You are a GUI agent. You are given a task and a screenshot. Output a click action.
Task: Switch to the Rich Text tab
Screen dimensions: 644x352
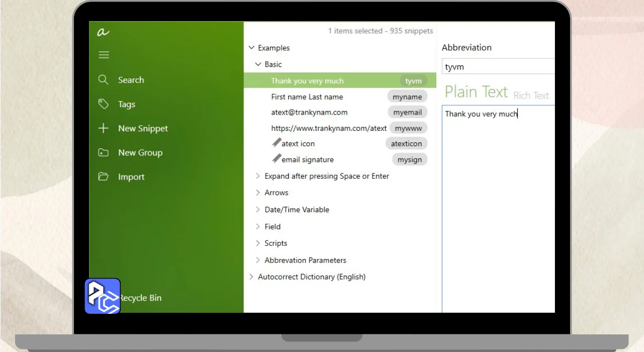coord(531,95)
